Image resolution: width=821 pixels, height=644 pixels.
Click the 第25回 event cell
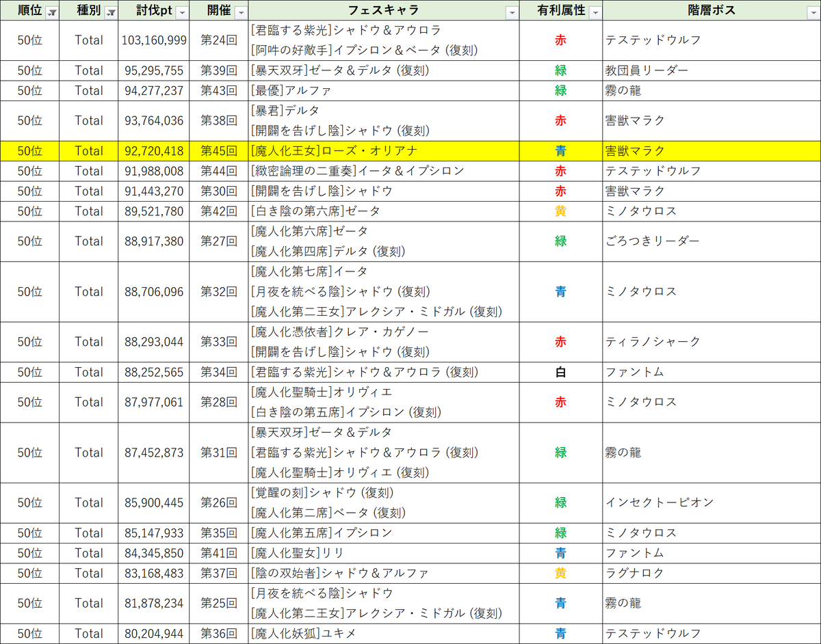219,603
